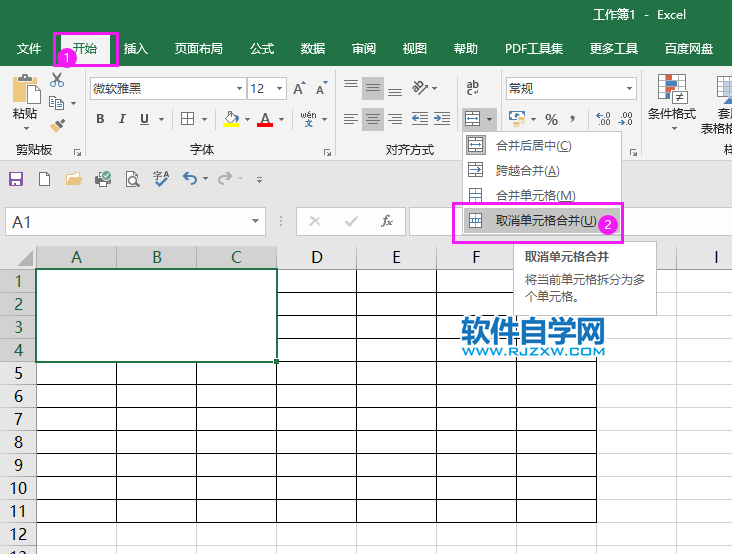732x554 pixels.
Task: Click the wrap text icon
Action: (472, 88)
